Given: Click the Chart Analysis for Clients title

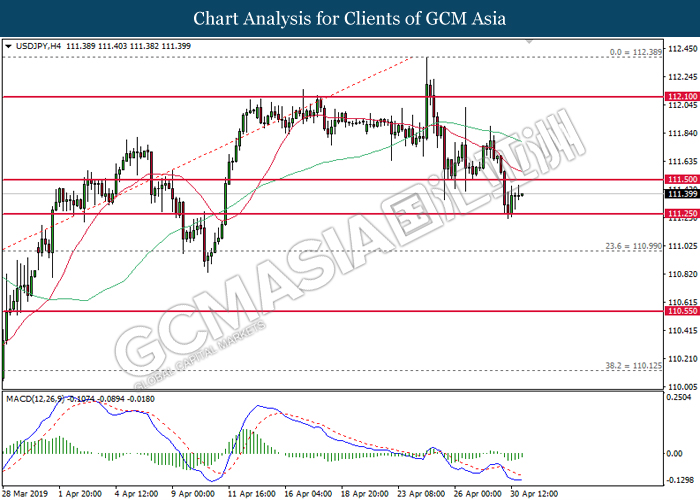Looking at the screenshot, I should tap(350, 19).
